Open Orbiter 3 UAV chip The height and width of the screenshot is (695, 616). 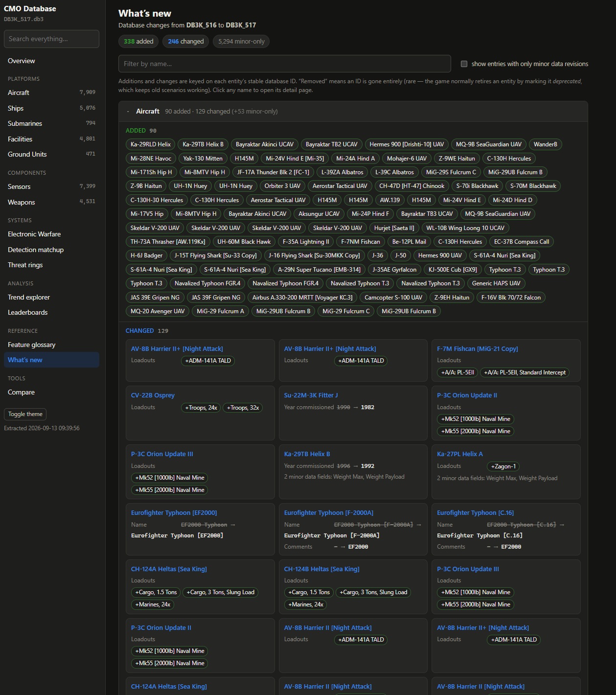282,186
